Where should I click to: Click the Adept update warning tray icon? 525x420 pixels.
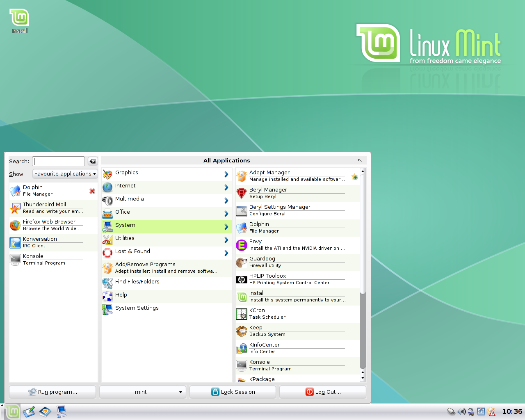[492, 411]
